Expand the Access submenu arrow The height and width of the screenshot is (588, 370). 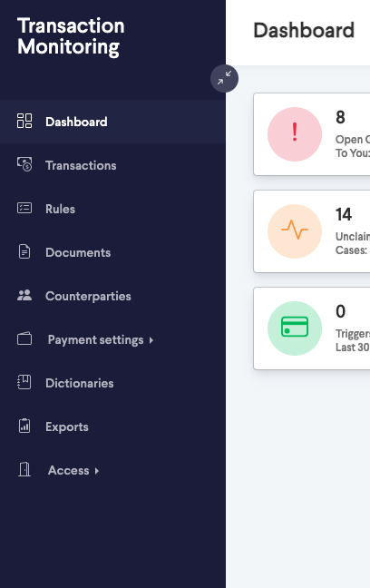tap(97, 471)
